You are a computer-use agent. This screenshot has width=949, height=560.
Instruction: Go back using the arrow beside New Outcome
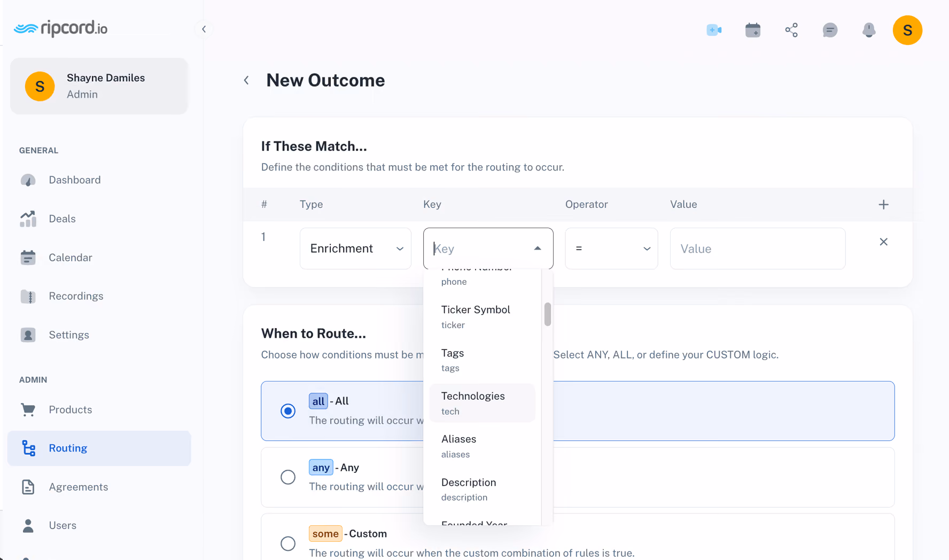pyautogui.click(x=246, y=80)
